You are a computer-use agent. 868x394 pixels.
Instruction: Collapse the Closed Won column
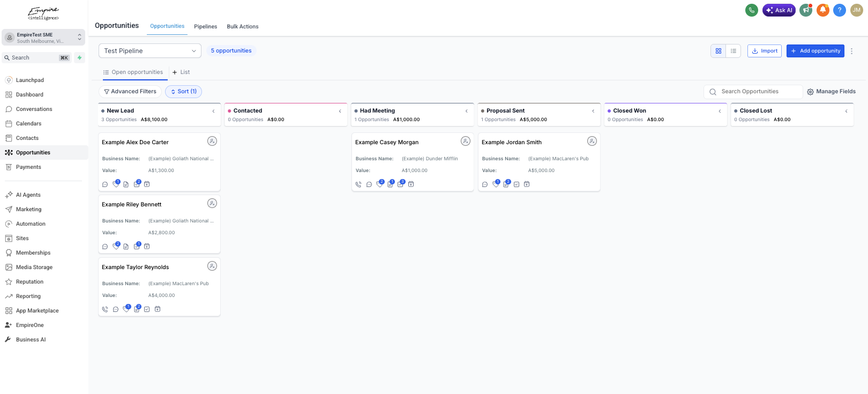[x=720, y=111]
